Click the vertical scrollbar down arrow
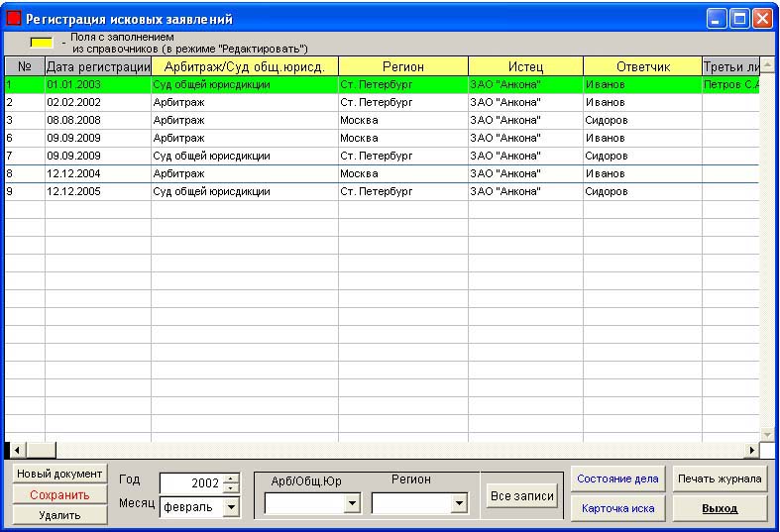Viewport: 780px width, 532px height. tap(767, 434)
